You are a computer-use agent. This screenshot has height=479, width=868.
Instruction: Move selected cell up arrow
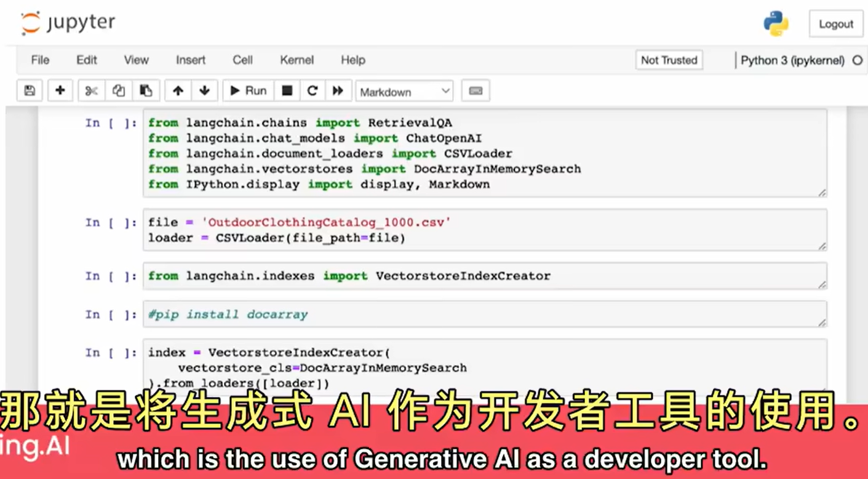click(x=178, y=91)
